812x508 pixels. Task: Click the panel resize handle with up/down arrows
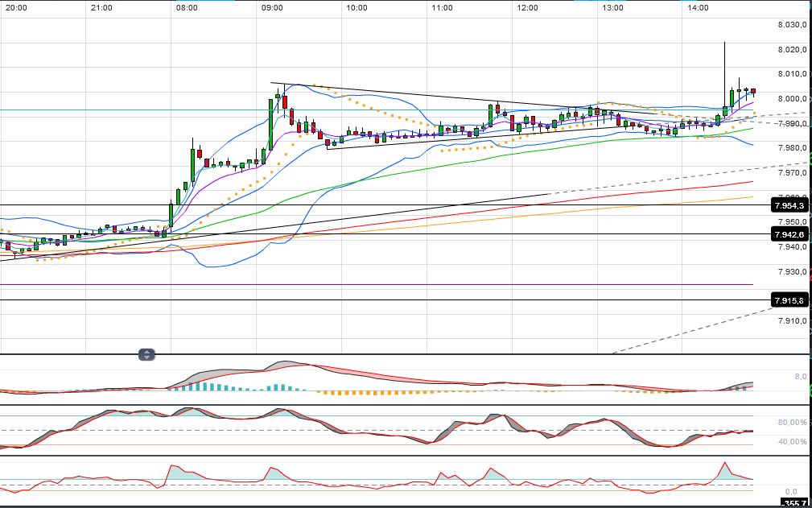pos(146,355)
